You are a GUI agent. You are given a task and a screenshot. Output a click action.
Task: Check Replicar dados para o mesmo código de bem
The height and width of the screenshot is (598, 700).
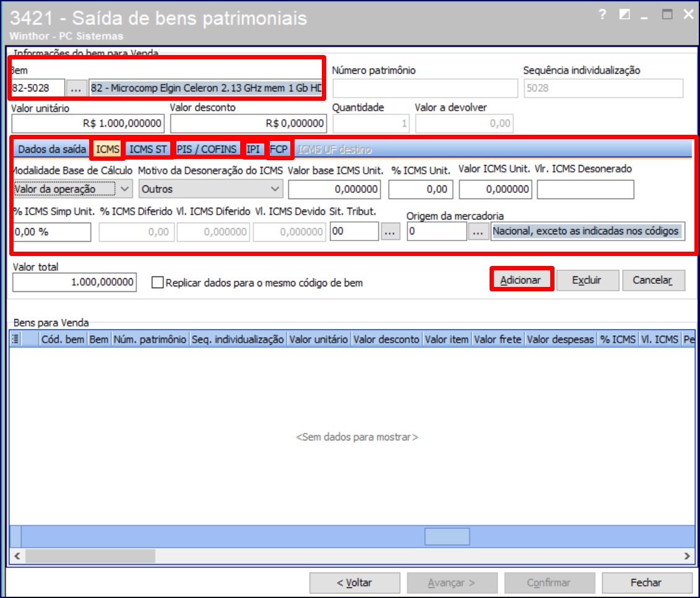click(157, 282)
